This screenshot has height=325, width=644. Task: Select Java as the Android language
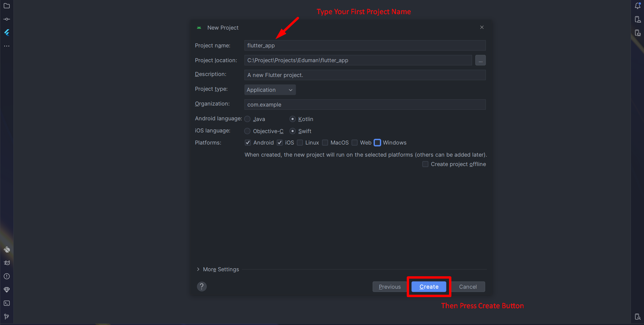[x=248, y=119]
